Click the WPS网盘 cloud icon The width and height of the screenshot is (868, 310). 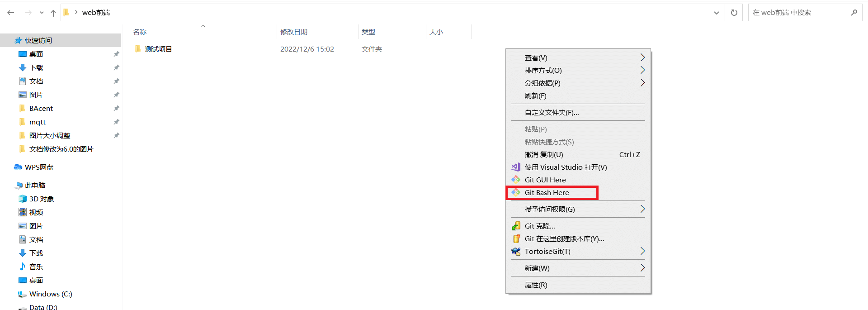pos(18,167)
